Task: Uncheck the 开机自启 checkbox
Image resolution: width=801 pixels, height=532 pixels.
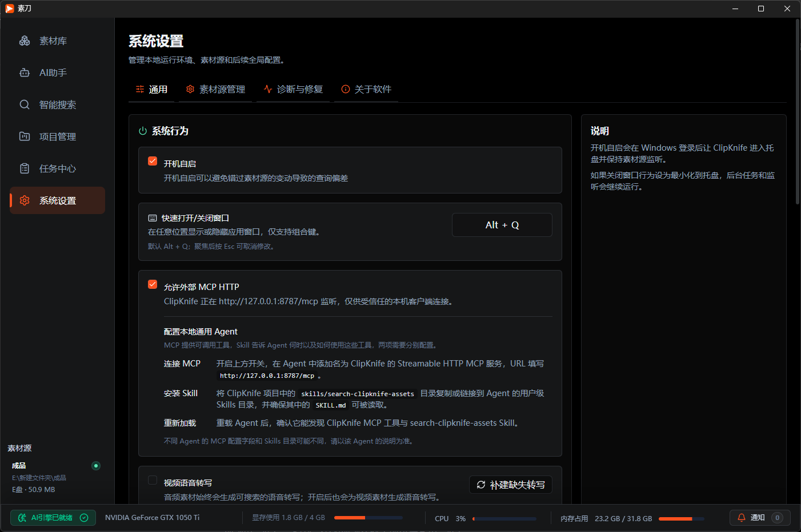Action: pos(153,161)
